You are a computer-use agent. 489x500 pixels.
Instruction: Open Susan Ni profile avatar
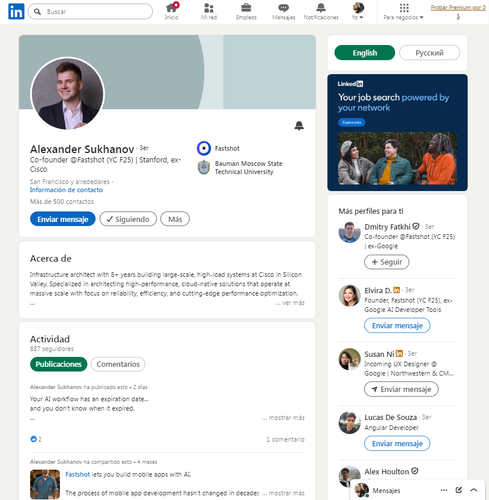tap(349, 359)
